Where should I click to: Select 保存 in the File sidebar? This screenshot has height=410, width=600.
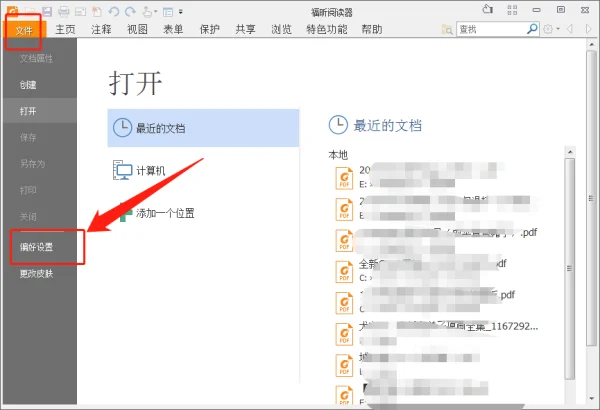click(40, 137)
